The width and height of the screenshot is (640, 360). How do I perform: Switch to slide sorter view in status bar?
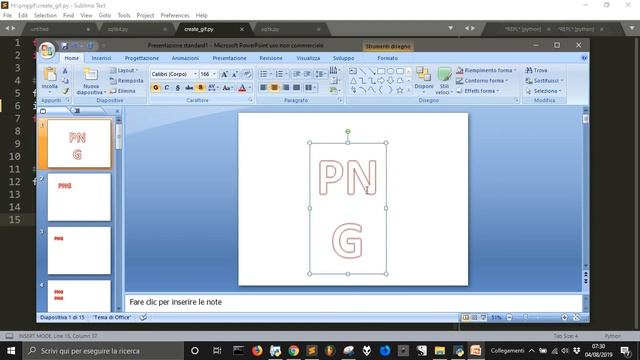pos(474,317)
